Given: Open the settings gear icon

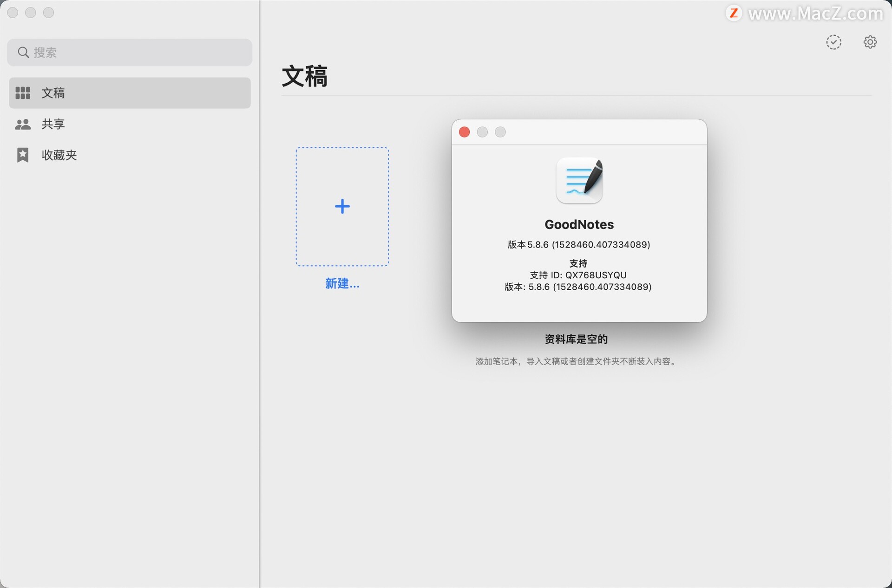Looking at the screenshot, I should coord(870,42).
